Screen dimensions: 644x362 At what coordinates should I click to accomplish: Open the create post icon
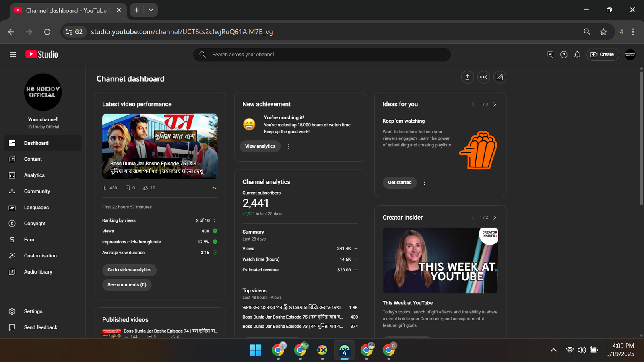[500, 77]
